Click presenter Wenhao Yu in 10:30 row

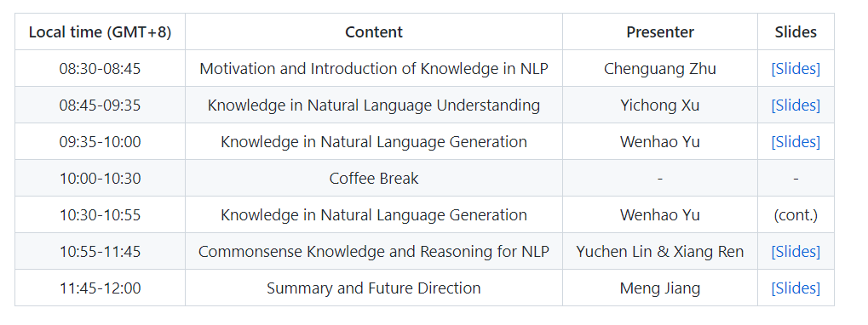click(660, 215)
